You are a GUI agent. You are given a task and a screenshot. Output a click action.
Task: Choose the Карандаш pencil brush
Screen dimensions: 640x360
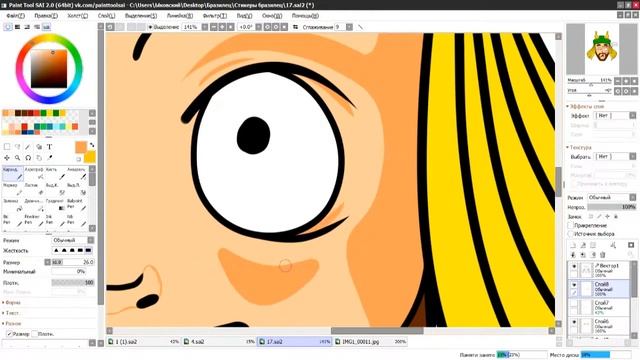point(12,173)
